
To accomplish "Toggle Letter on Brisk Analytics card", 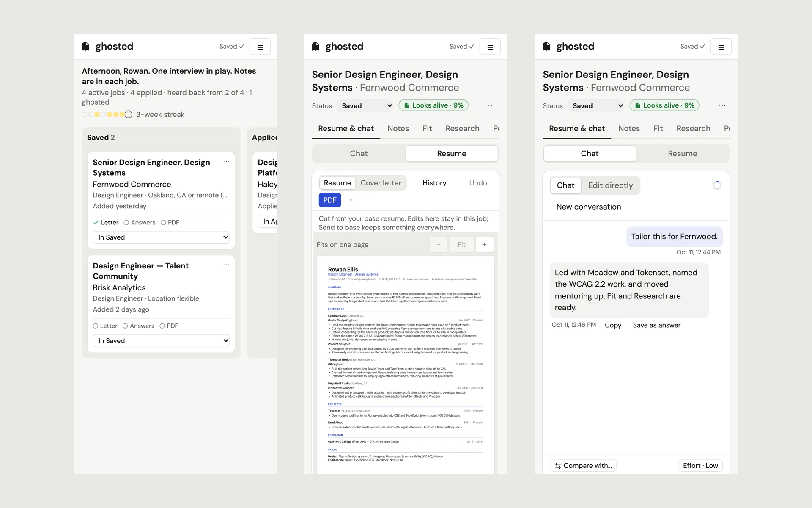I will point(105,326).
